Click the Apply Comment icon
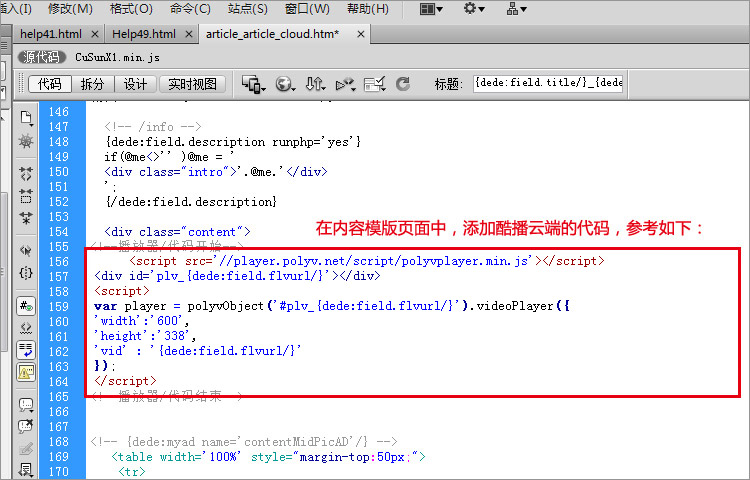750x480 pixels. click(x=26, y=406)
